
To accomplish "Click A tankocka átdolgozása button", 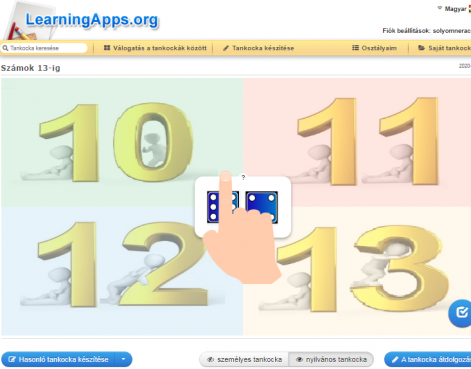I will coord(428,359).
